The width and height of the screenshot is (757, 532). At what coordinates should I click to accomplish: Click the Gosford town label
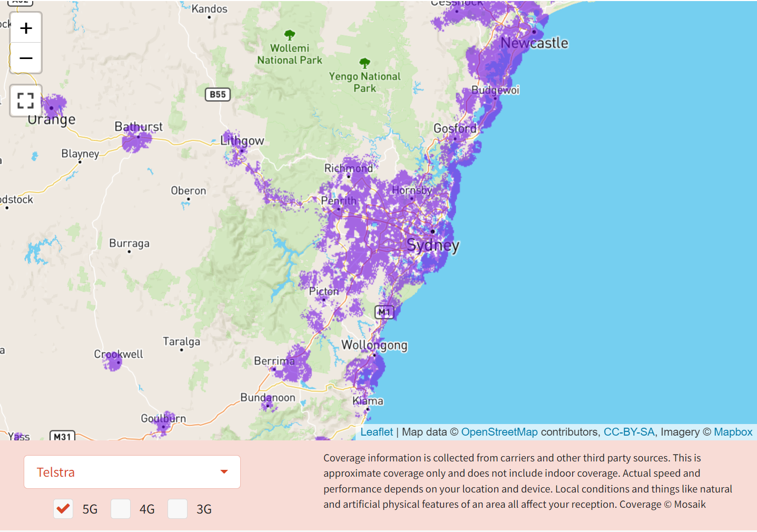click(455, 129)
